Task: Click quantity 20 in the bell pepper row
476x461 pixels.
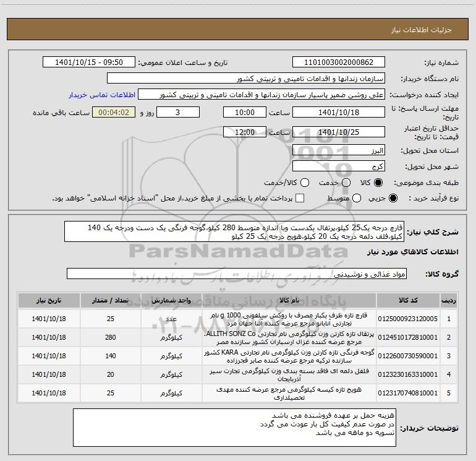Action: (x=111, y=374)
